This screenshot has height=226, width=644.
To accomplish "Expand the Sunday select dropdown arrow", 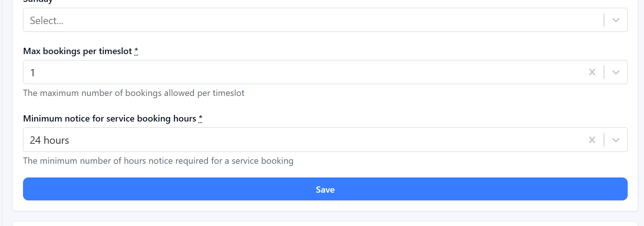I will point(616,20).
